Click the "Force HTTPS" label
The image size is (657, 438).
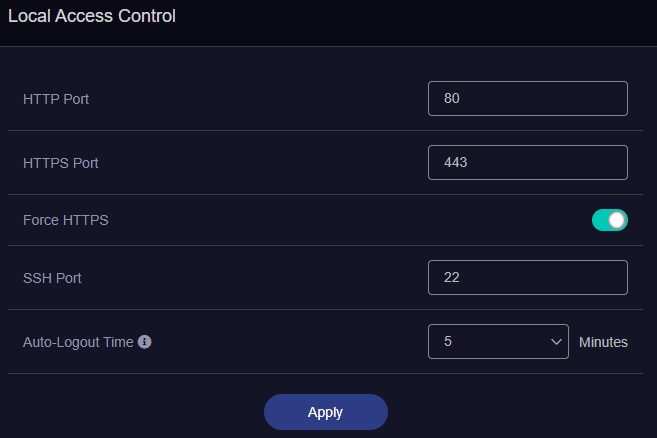(x=65, y=220)
